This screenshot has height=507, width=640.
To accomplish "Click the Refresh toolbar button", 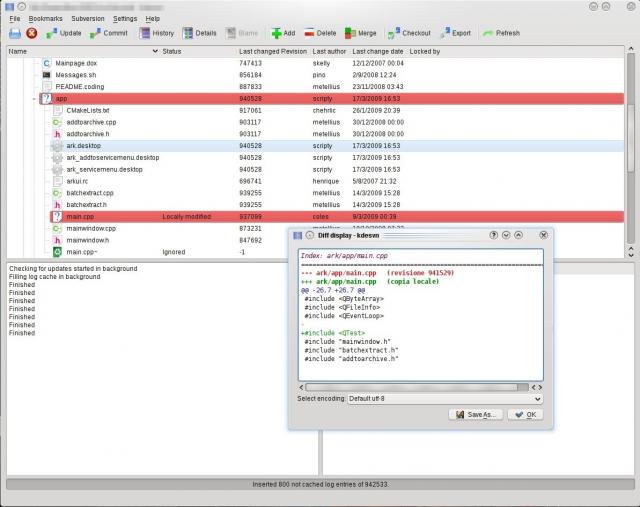I will pos(501,33).
